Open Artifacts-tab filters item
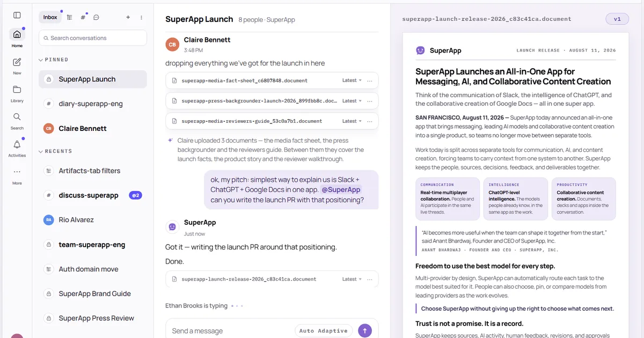 pos(93,171)
